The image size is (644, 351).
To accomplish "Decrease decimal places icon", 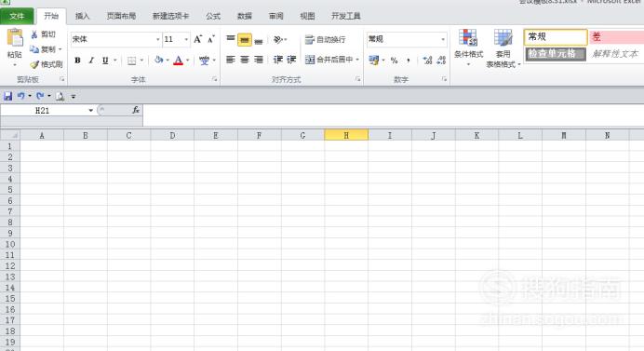I will [x=441, y=61].
